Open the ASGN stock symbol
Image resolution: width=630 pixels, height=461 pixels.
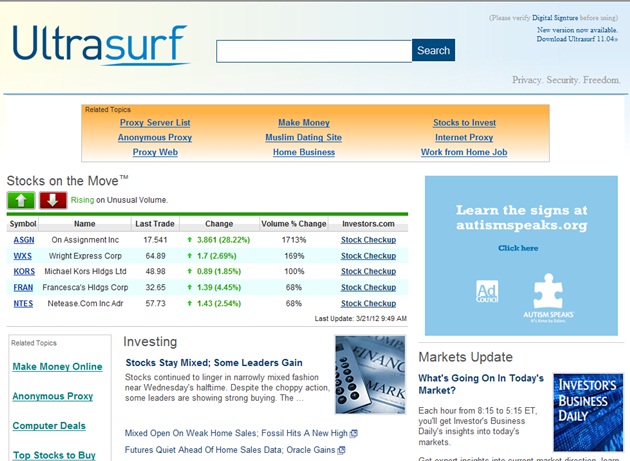(x=24, y=240)
